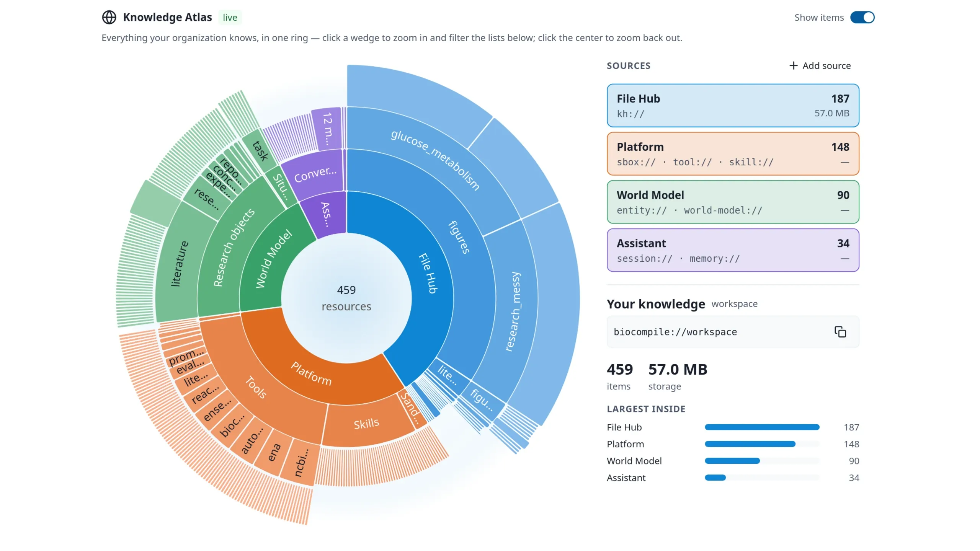
Task: Select the 12 m... purple wedge
Action: pos(328,129)
